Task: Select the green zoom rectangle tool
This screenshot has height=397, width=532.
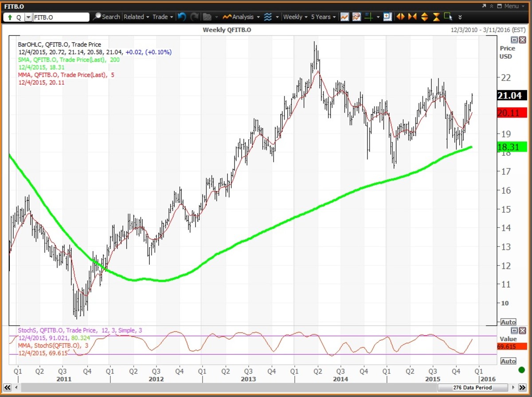Action: pos(448,17)
